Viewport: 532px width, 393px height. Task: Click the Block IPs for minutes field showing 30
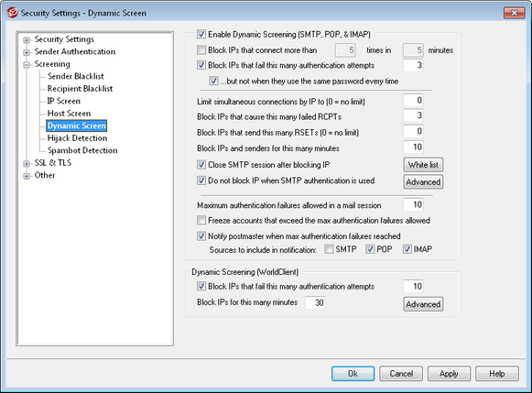(315, 302)
